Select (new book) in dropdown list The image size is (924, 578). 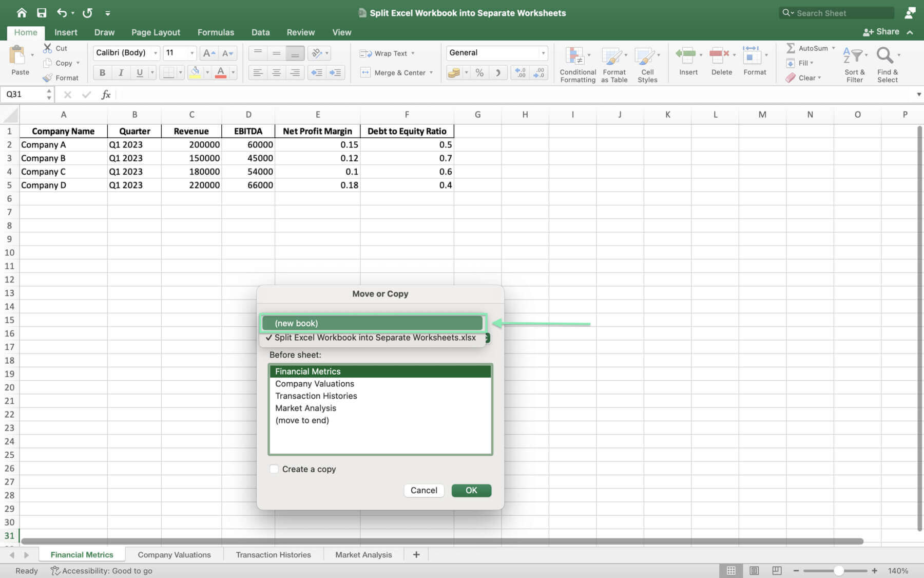pyautogui.click(x=373, y=323)
